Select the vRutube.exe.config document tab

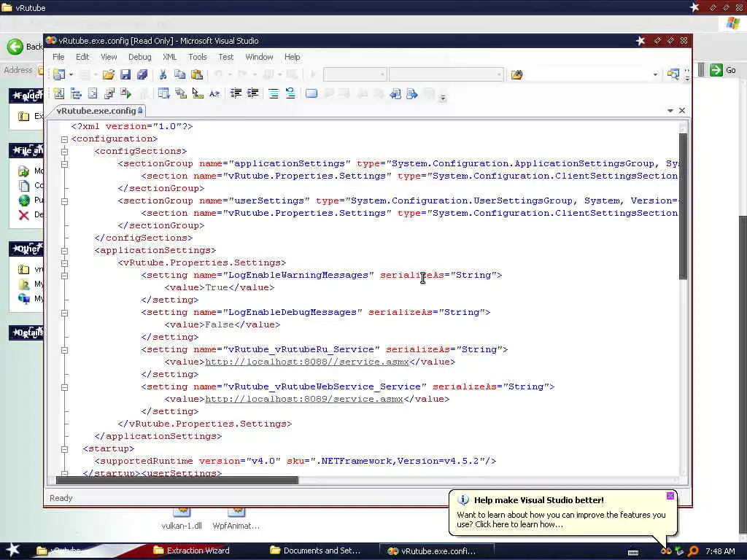click(x=98, y=111)
